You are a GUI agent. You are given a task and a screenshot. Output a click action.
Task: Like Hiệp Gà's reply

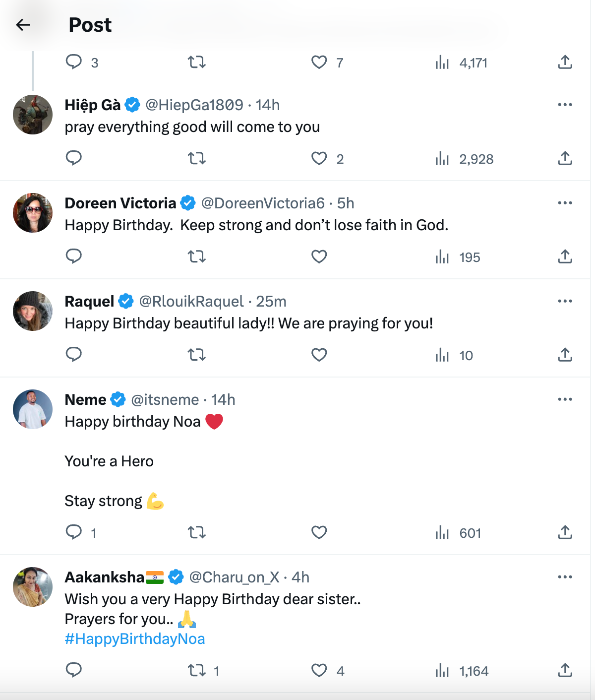coord(319,159)
